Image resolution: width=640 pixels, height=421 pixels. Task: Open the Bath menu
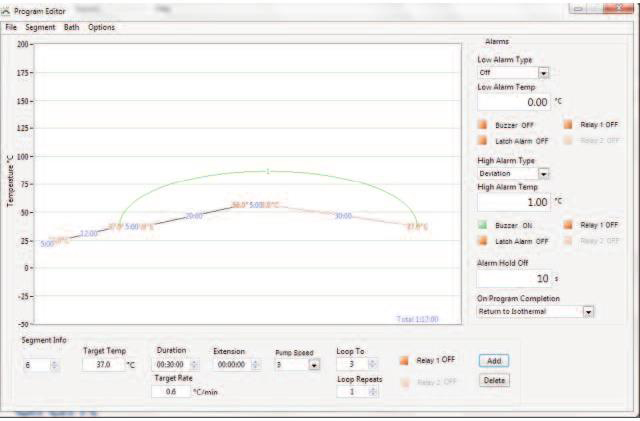(x=71, y=27)
